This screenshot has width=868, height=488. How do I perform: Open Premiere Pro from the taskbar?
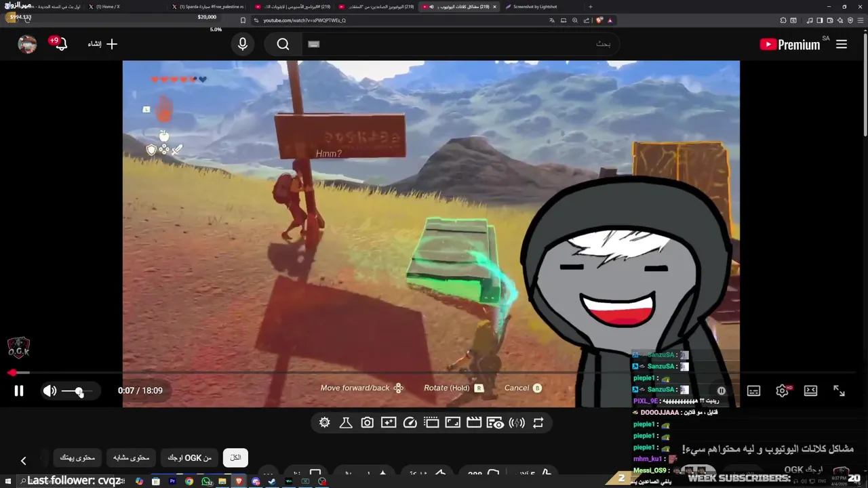pyautogui.click(x=172, y=481)
